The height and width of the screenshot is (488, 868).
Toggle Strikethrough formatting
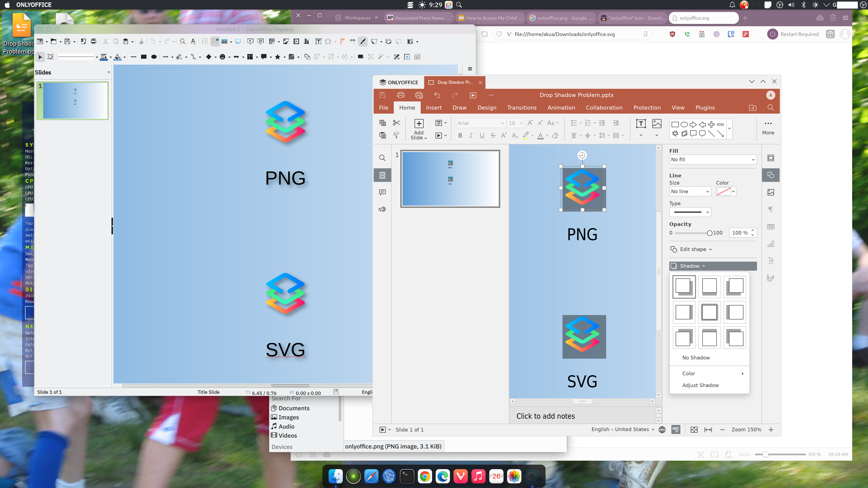493,135
